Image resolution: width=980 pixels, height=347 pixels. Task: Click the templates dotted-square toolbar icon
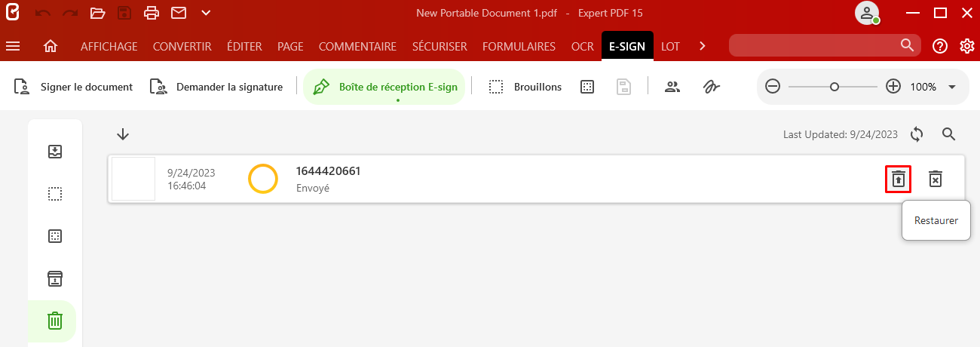(587, 87)
